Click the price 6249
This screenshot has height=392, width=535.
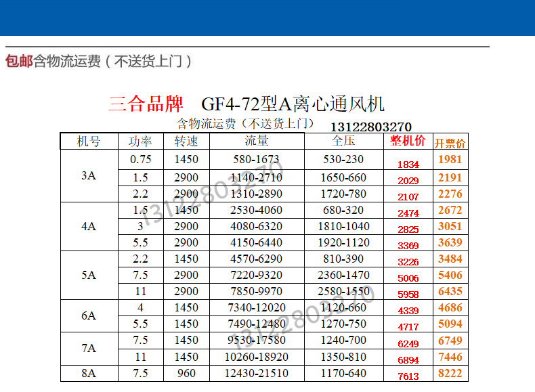[408, 344]
